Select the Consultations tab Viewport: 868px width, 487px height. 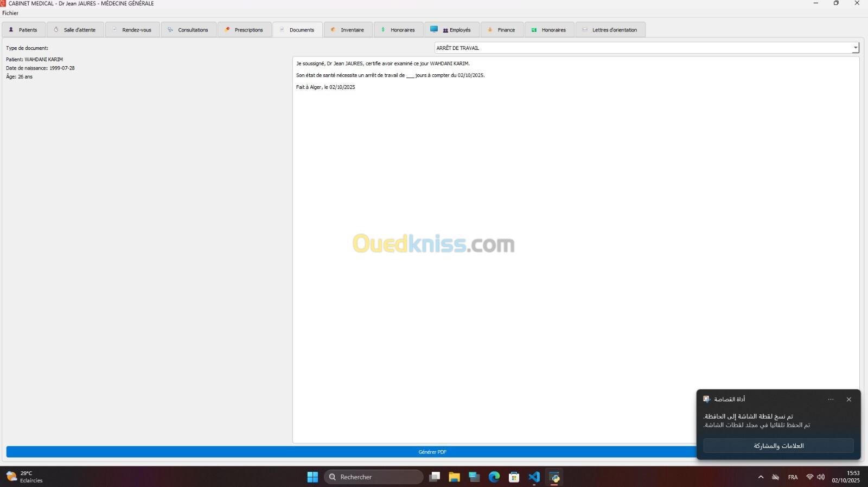[189, 30]
